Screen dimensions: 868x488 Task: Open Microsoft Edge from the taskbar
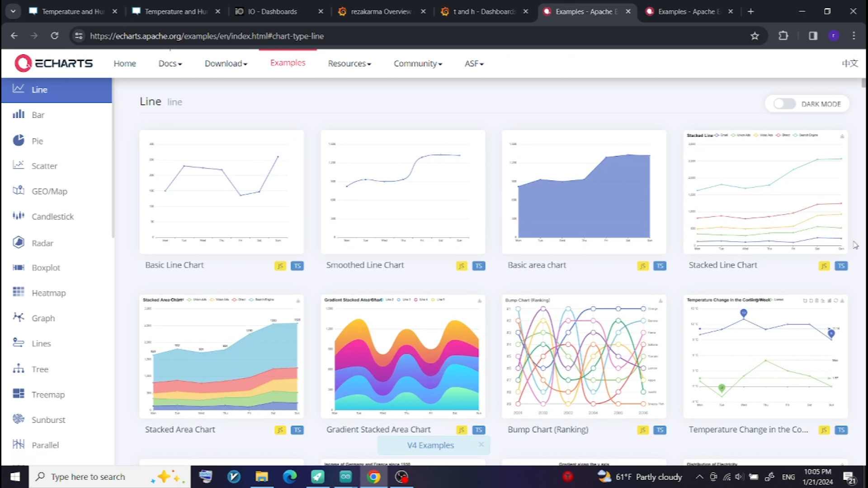tap(290, 477)
